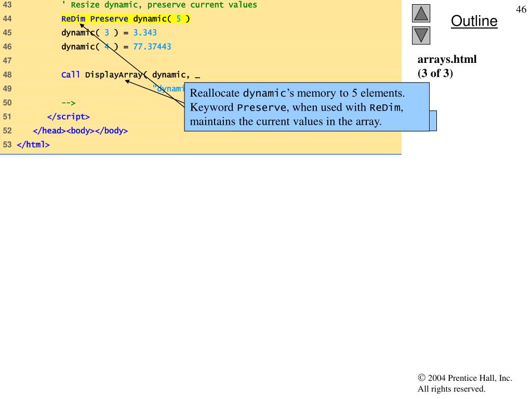Click line number 44
The width and height of the screenshot is (532, 399).
pyautogui.click(x=7, y=19)
